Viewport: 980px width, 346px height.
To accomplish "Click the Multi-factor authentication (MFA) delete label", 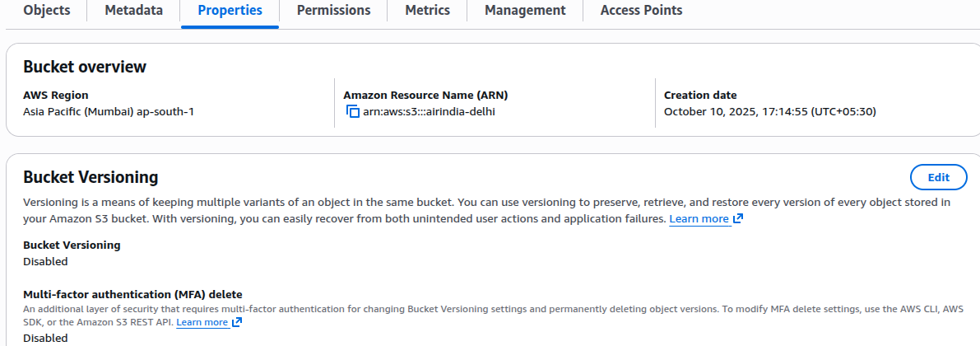I will tap(132, 294).
